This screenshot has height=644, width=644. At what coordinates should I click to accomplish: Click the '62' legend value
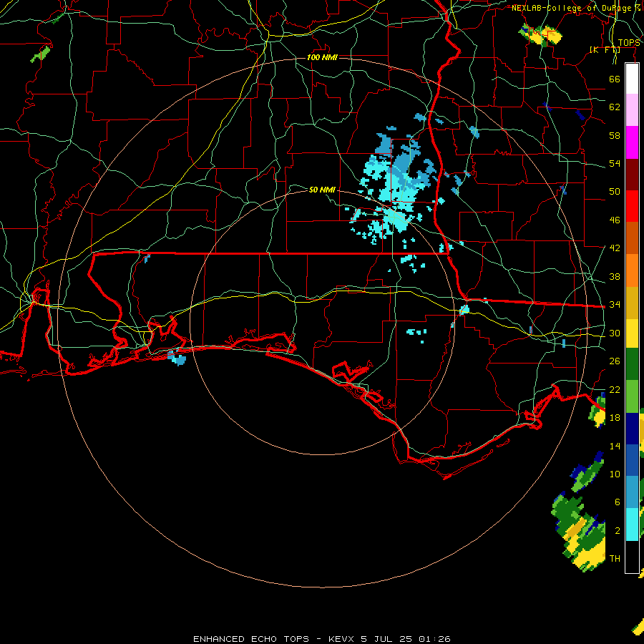615,107
